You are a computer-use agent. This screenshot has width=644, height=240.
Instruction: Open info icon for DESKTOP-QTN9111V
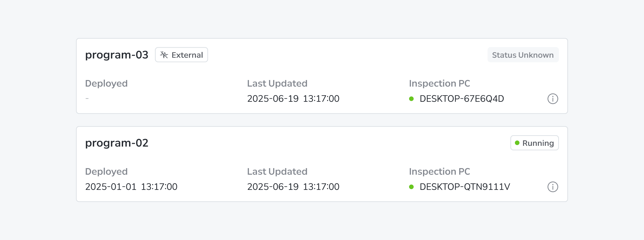[553, 187]
